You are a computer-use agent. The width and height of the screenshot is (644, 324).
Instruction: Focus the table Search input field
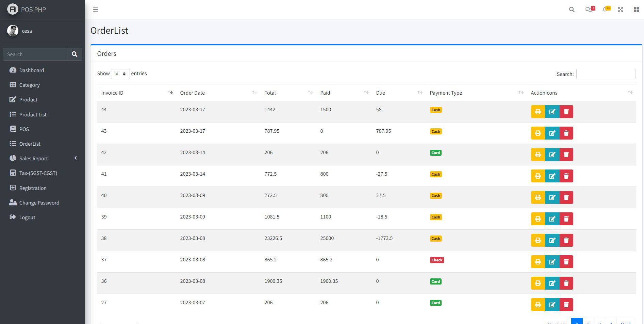click(x=605, y=74)
